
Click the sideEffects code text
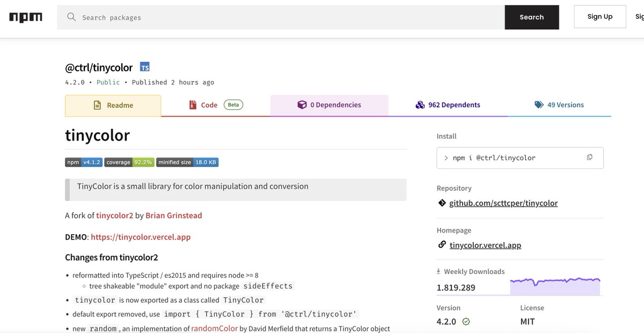(x=268, y=286)
